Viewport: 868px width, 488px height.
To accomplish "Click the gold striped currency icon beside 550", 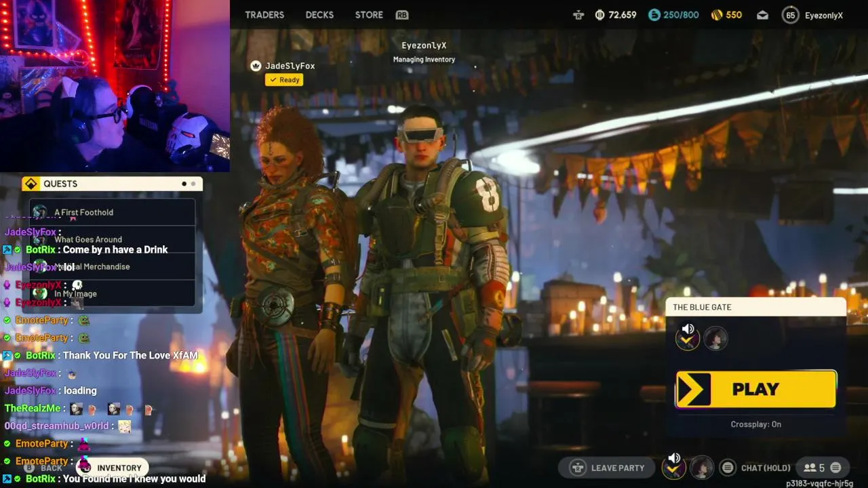I will [717, 15].
